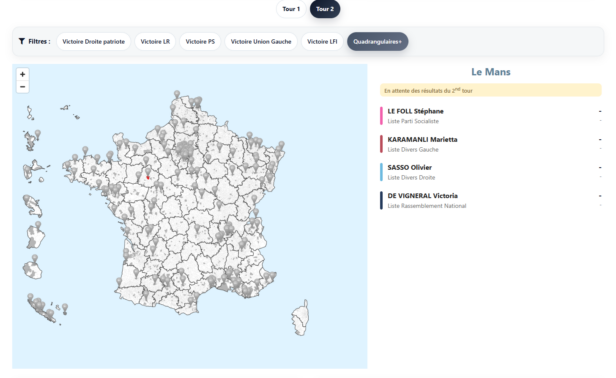
Task: Toggle the Victoire LFI filter
Action: [x=322, y=42]
